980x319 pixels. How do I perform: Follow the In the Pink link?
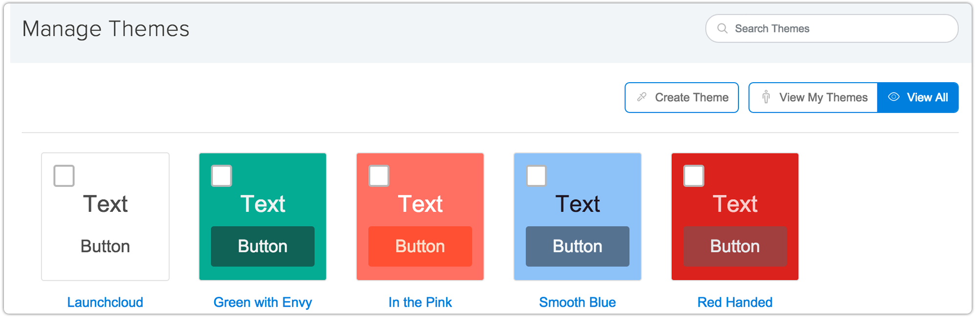pyautogui.click(x=420, y=302)
